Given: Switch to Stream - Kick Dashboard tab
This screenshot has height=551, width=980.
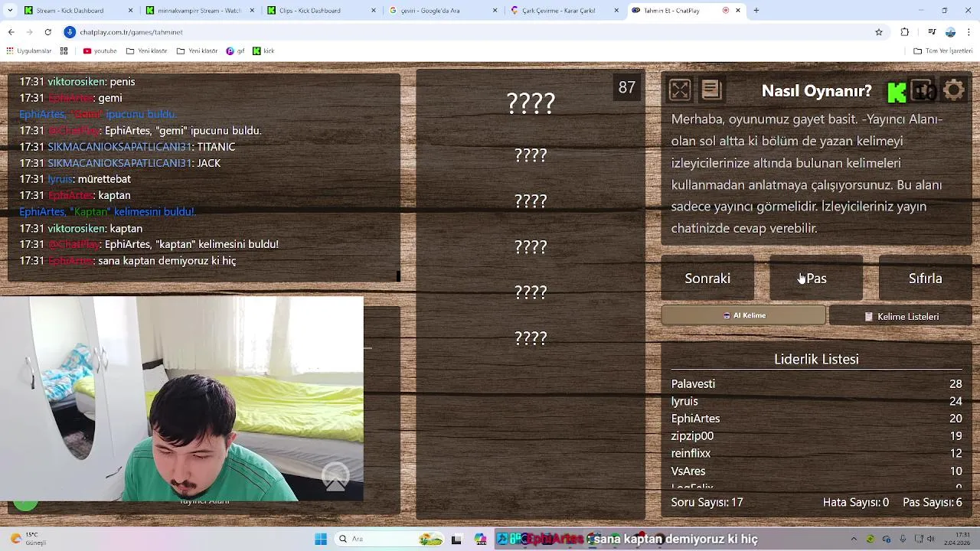Looking at the screenshot, I should tap(79, 11).
